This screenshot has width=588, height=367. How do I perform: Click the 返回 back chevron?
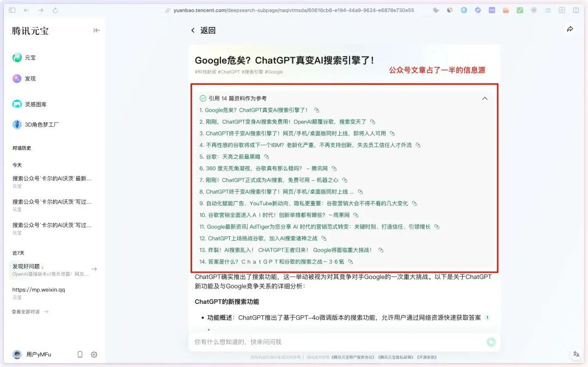(x=193, y=30)
